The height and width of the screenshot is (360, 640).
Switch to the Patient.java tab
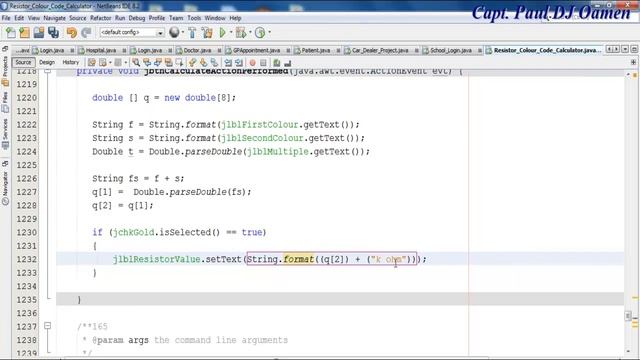(316, 50)
